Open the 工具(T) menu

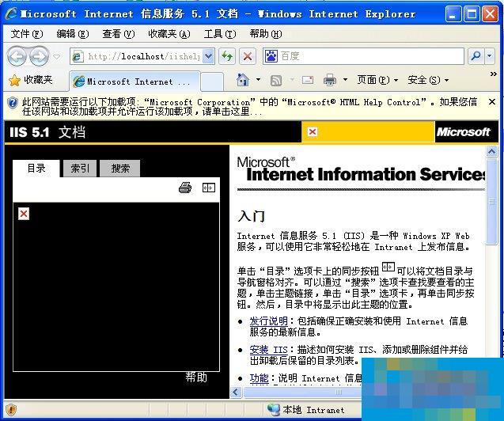pyautogui.click(x=220, y=34)
